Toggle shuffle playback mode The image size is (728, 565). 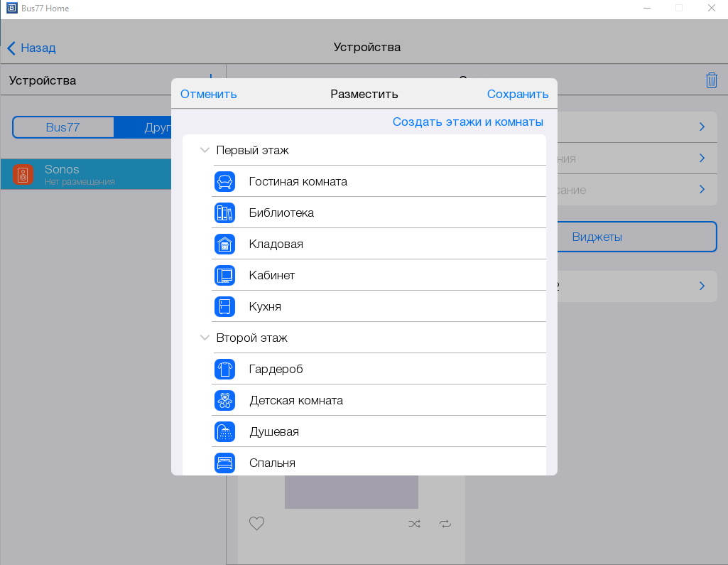pyautogui.click(x=415, y=524)
